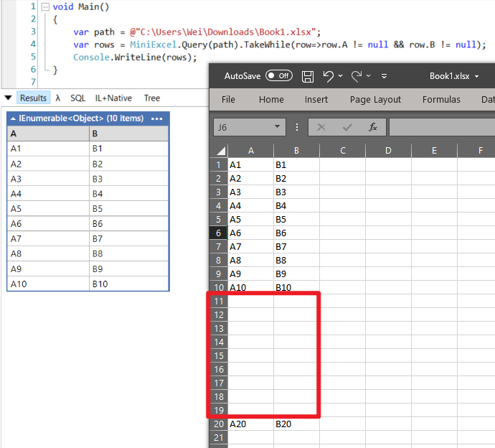Switch to Home ribbon tab

coord(271,100)
